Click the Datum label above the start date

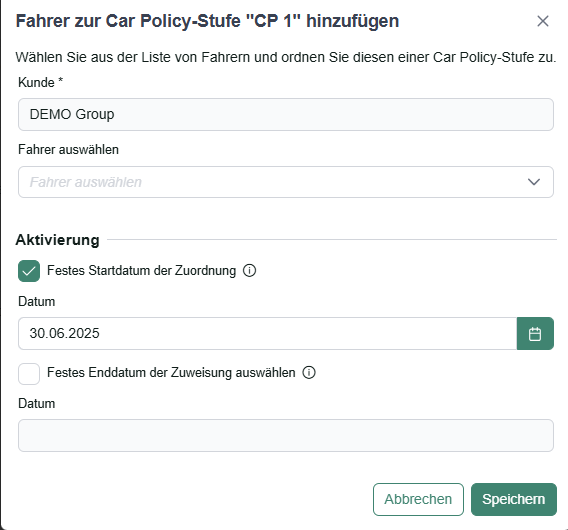[37, 301]
